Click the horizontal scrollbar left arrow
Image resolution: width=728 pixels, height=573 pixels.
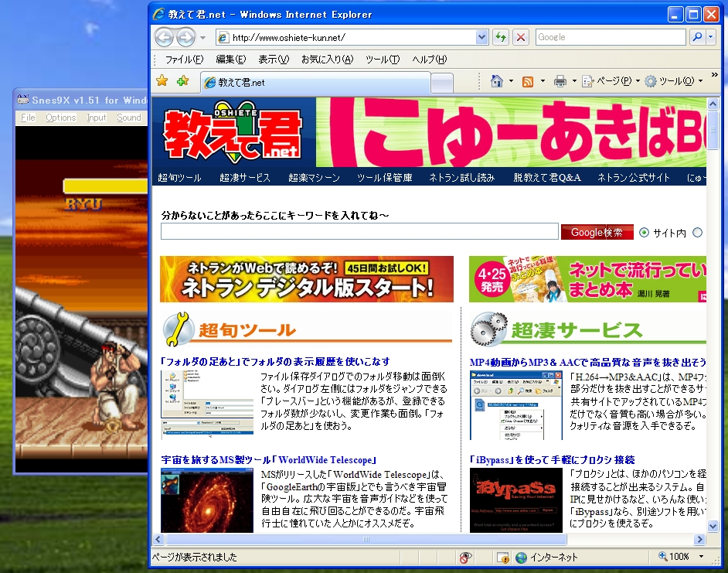click(x=158, y=539)
